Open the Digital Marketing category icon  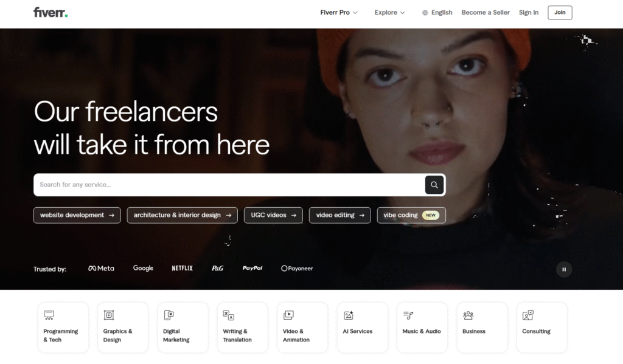(169, 315)
